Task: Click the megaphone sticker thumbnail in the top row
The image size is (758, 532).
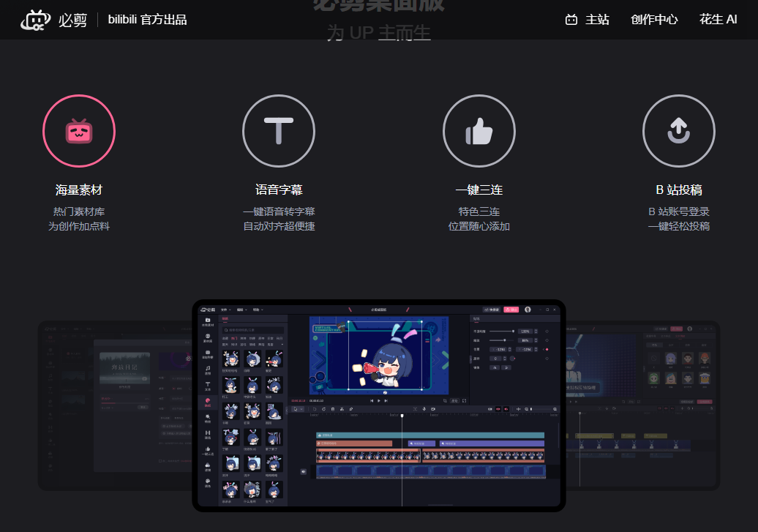Action: coord(274,359)
